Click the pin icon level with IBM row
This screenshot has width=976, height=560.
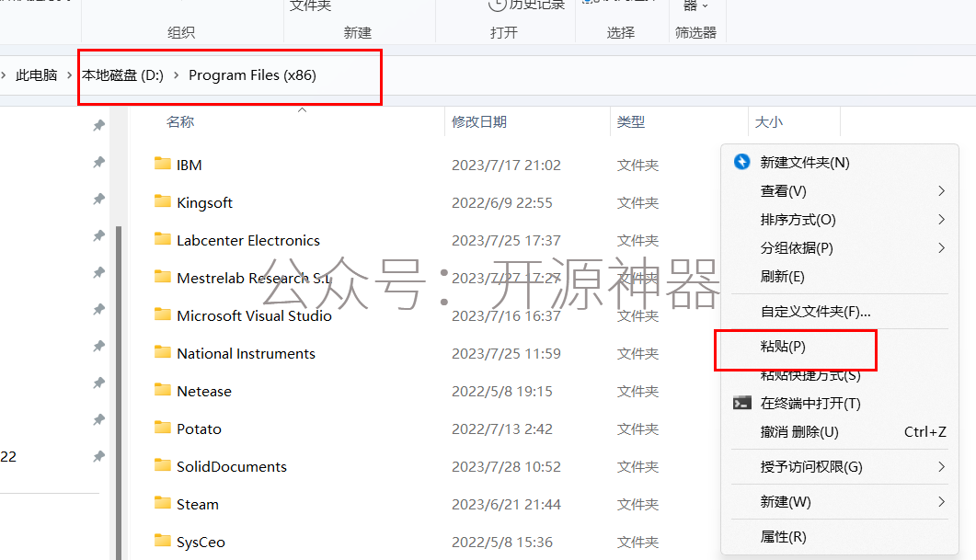pyautogui.click(x=98, y=163)
